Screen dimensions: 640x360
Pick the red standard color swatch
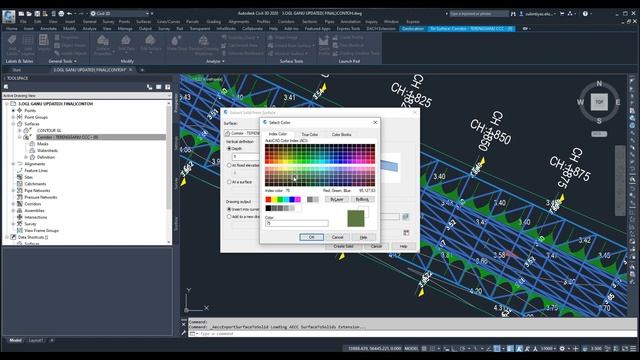pos(268,200)
